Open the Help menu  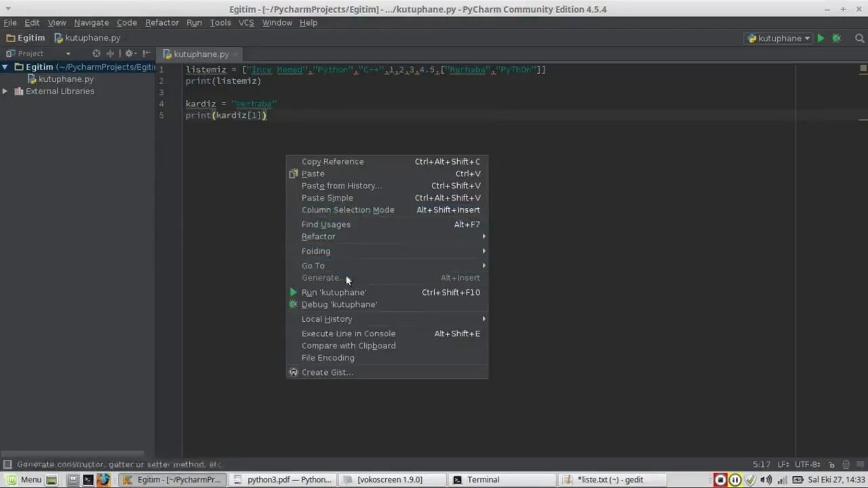(x=309, y=22)
